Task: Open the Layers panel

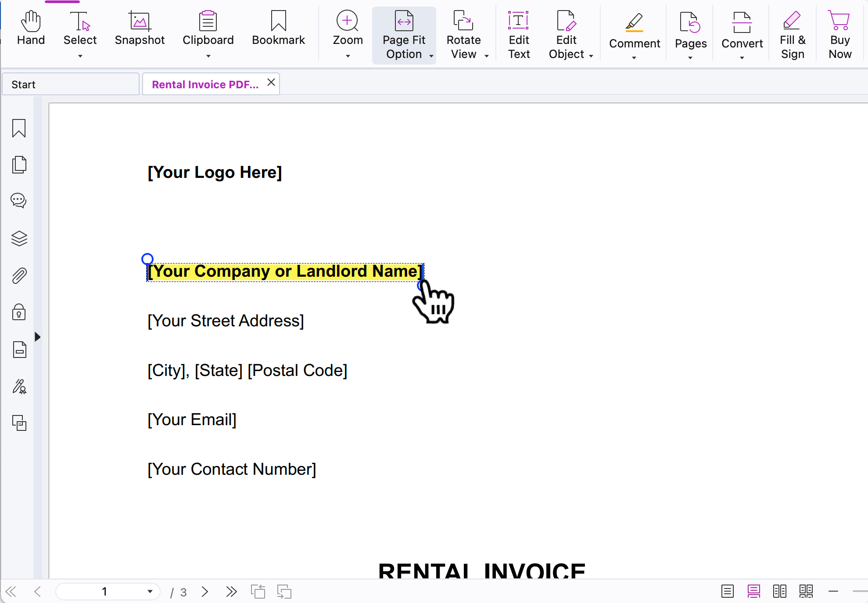Action: tap(19, 238)
